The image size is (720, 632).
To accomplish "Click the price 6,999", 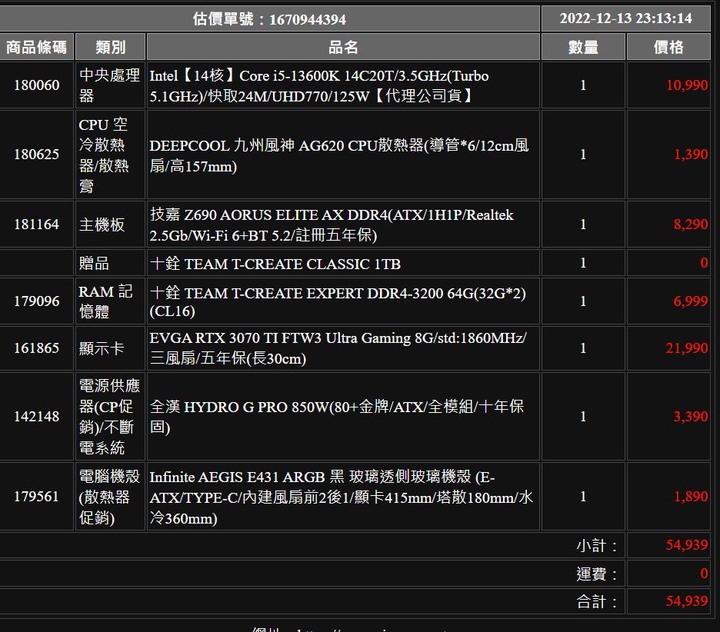I will click(x=691, y=301).
